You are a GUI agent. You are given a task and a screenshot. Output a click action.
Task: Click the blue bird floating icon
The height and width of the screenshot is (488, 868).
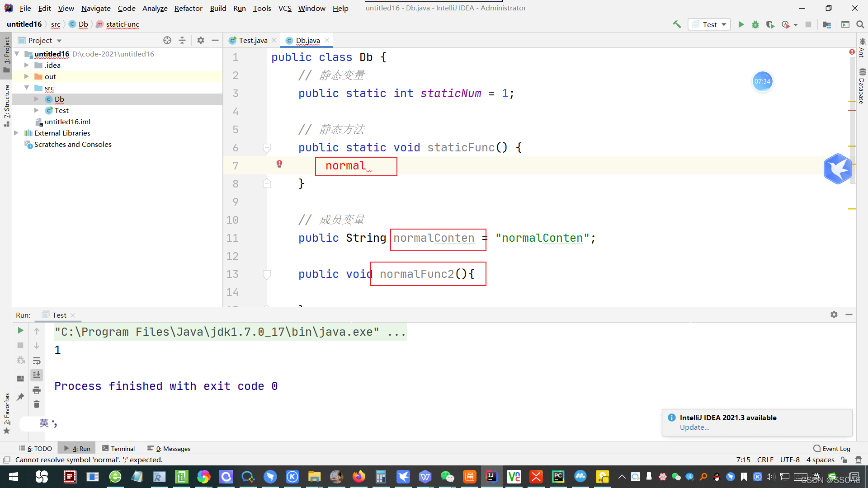point(838,169)
